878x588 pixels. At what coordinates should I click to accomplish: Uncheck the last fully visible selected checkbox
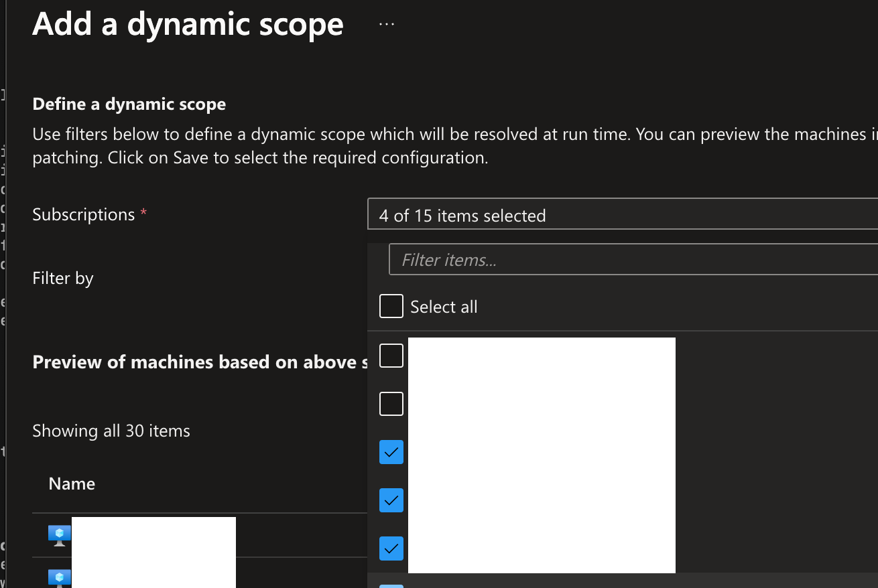(391, 548)
